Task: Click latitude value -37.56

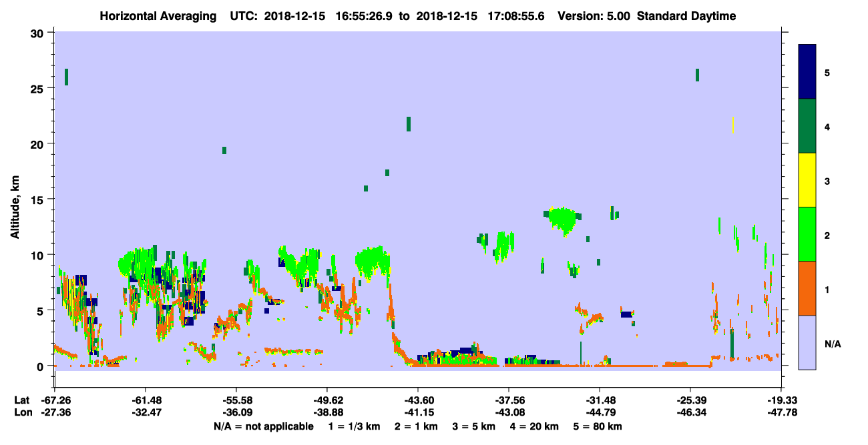Action: 509,400
